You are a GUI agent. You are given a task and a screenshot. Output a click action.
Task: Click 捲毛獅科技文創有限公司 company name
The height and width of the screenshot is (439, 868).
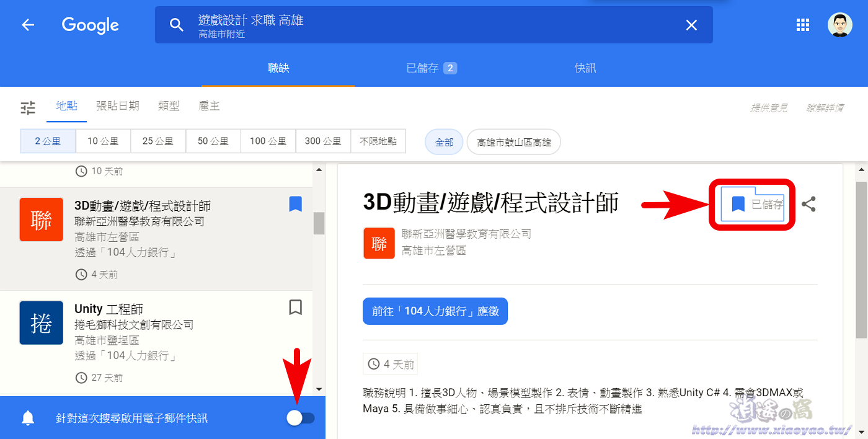click(x=134, y=324)
